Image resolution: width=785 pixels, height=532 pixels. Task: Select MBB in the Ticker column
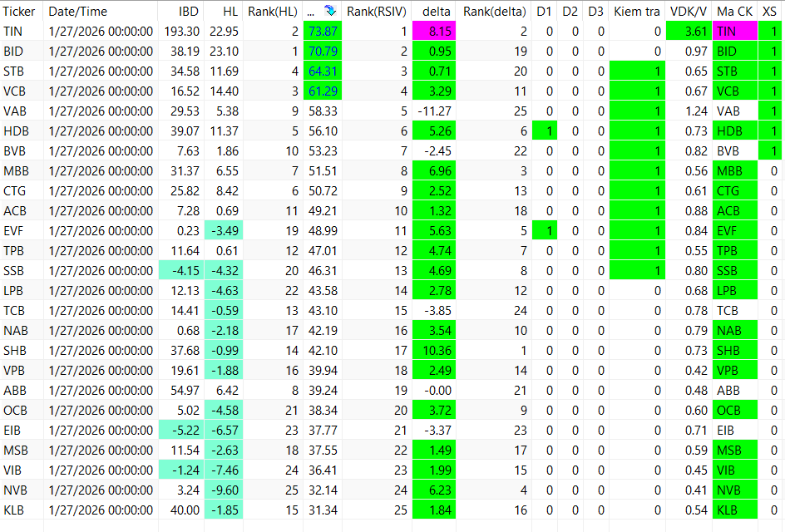tap(16, 171)
